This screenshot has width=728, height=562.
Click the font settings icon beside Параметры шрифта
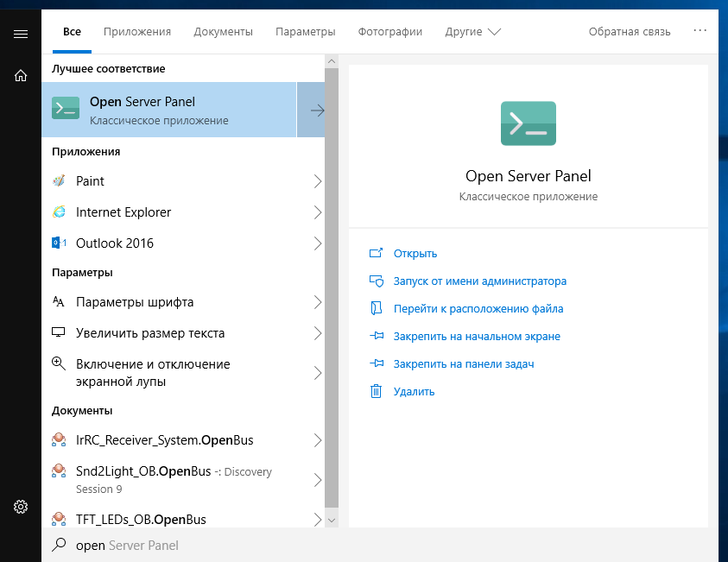(59, 301)
